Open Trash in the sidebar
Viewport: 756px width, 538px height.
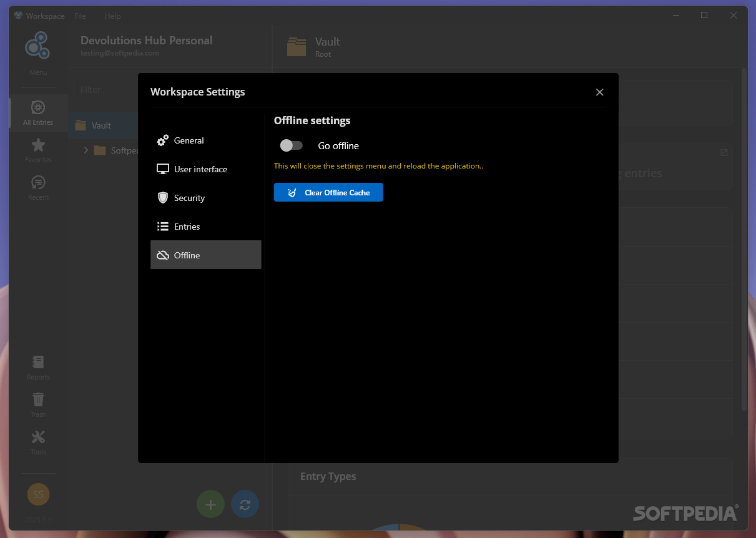coord(38,405)
